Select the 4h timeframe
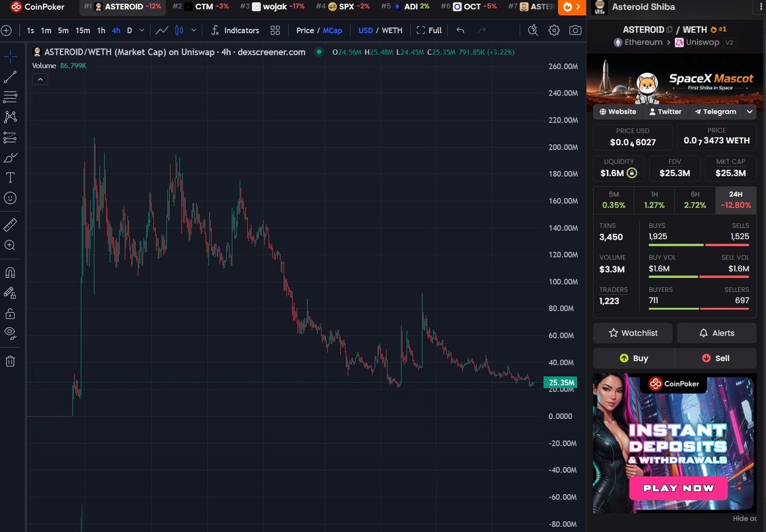The width and height of the screenshot is (766, 532). [116, 30]
